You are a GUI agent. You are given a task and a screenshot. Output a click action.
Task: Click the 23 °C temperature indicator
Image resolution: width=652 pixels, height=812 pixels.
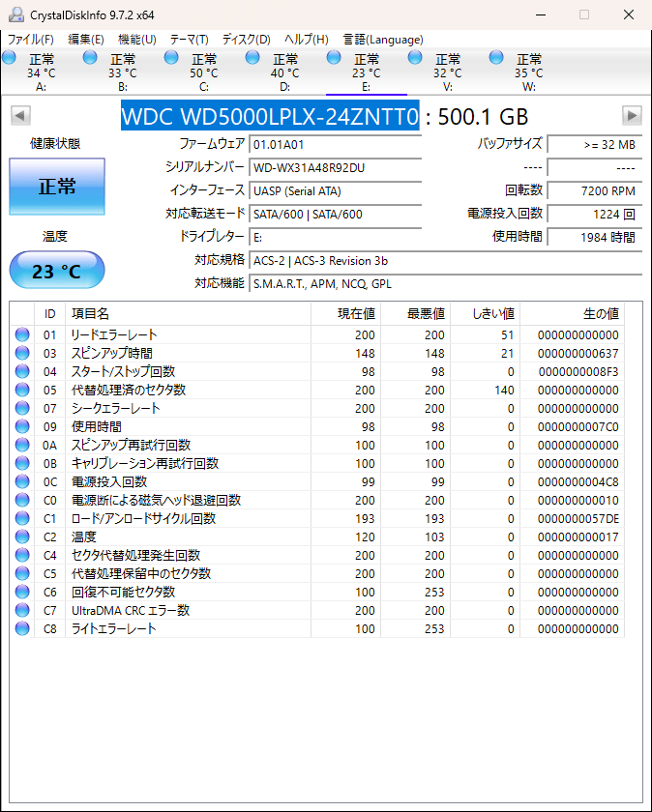coord(57,272)
